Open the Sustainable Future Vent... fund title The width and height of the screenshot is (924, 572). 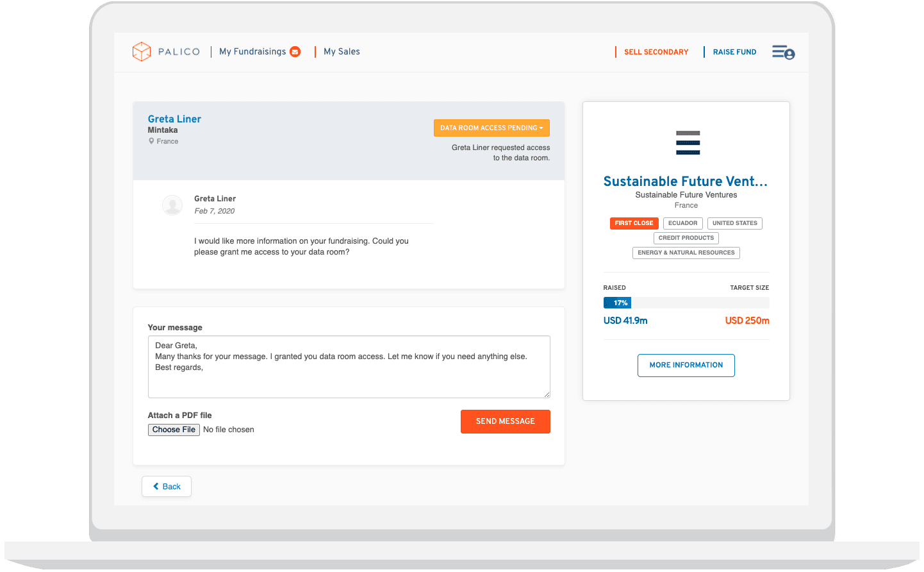tap(686, 181)
